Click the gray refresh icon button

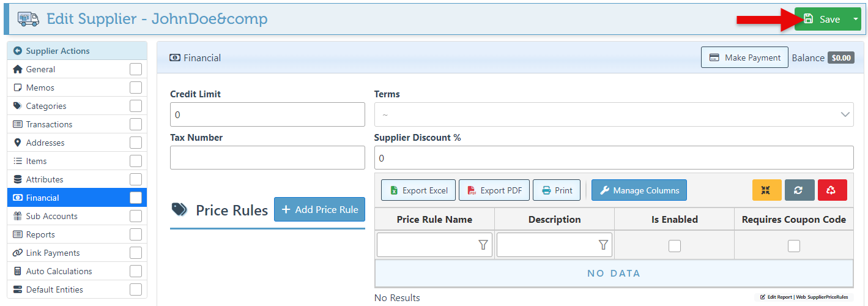tap(798, 190)
